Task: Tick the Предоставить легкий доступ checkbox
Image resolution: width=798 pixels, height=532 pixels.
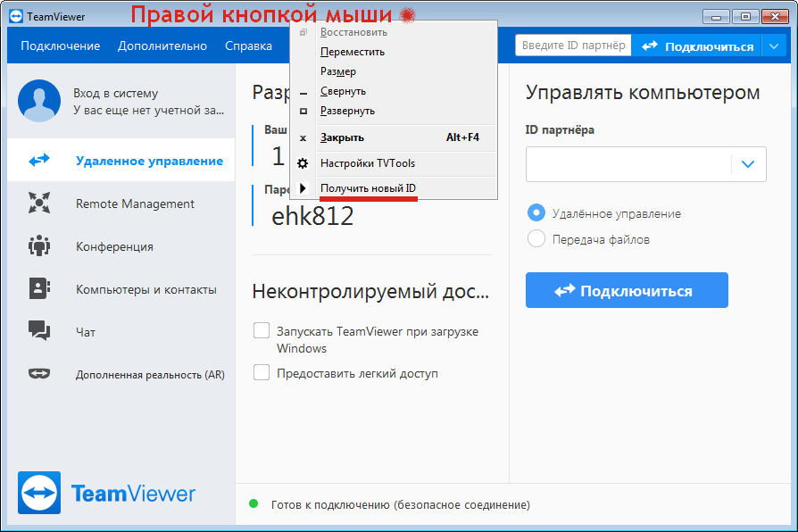Action: pyautogui.click(x=262, y=373)
